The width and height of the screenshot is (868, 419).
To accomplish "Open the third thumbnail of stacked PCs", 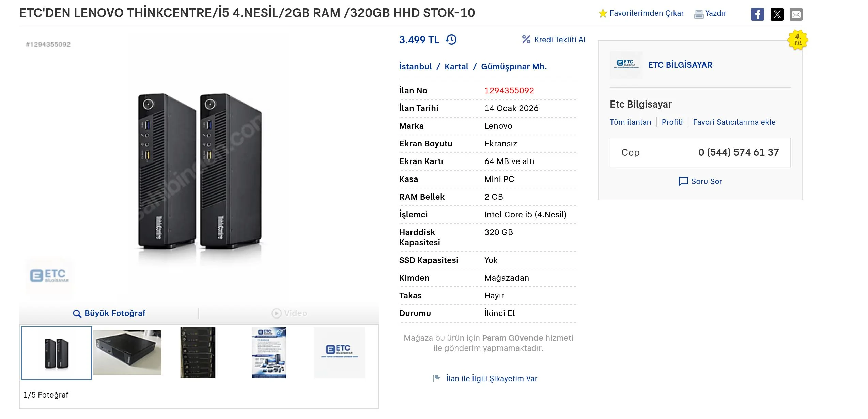I will 198,353.
